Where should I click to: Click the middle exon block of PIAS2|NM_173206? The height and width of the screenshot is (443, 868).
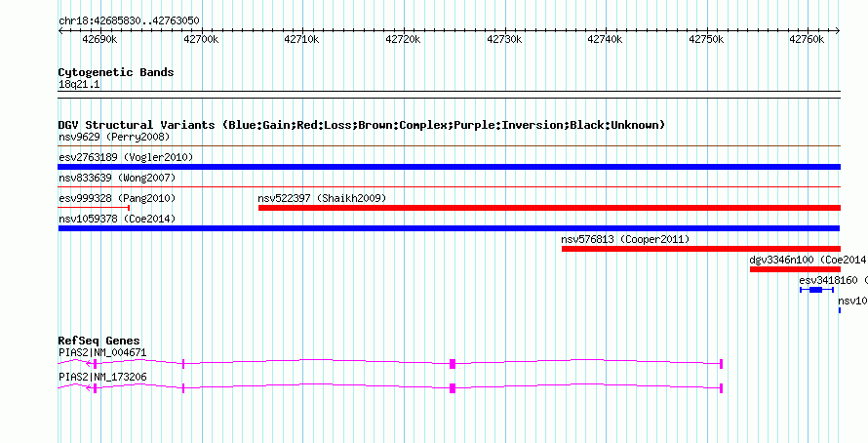click(453, 388)
